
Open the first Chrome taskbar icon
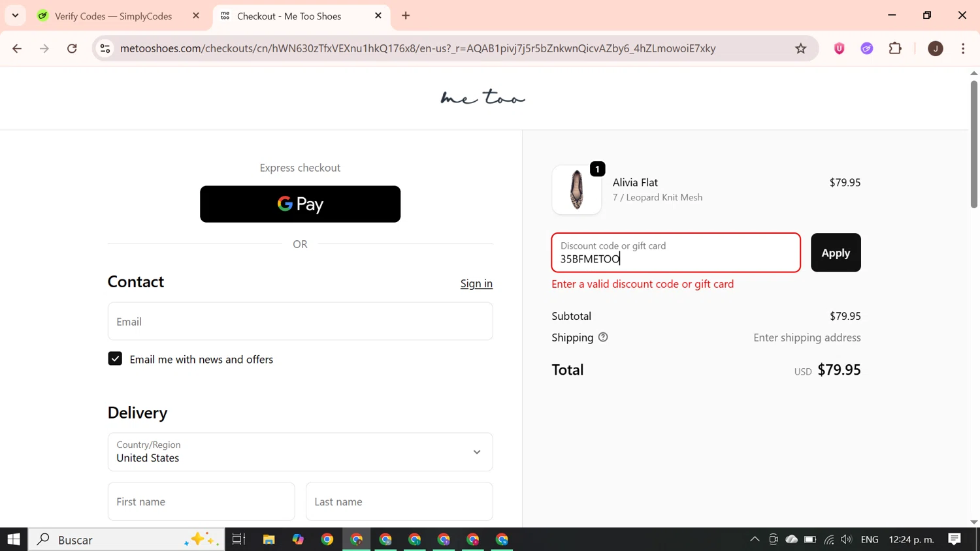(x=327, y=539)
